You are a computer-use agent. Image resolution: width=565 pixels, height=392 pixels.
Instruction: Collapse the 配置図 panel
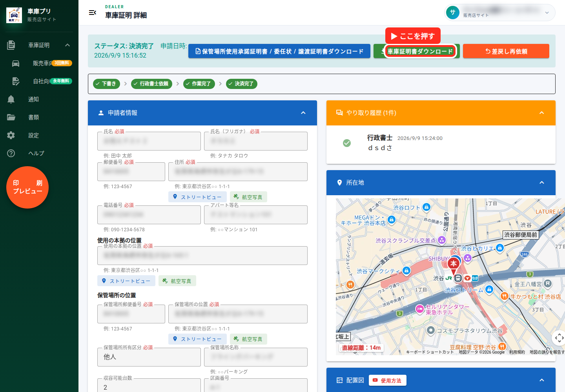click(542, 380)
